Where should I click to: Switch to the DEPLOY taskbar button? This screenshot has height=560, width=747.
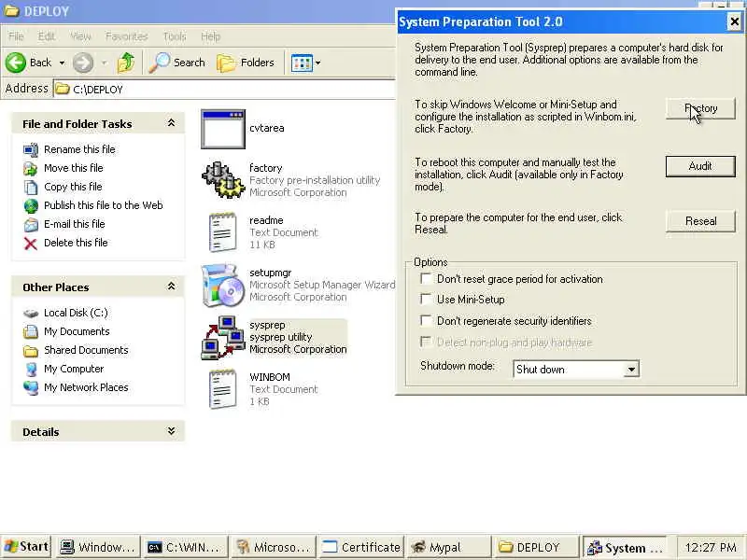(535, 548)
